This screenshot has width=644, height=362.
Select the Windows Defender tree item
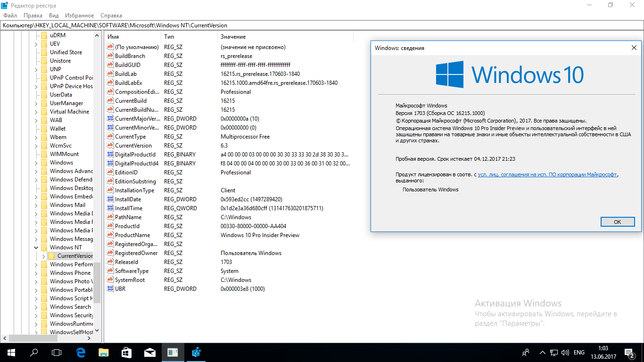click(x=71, y=180)
